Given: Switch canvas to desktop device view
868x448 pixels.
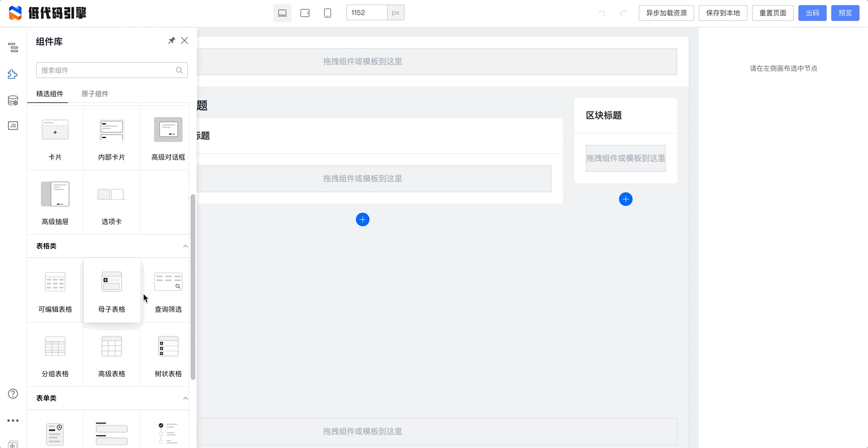Looking at the screenshot, I should pos(282,13).
